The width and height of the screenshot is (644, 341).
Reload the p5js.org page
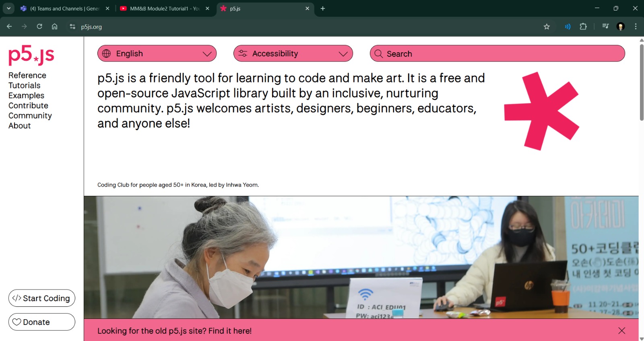(x=39, y=27)
